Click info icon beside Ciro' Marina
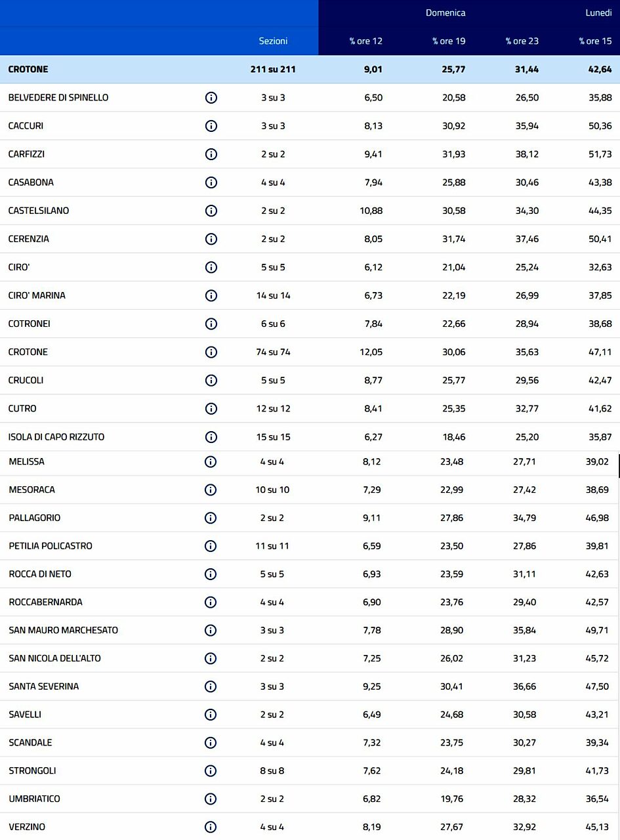The image size is (620, 840). 211,295
